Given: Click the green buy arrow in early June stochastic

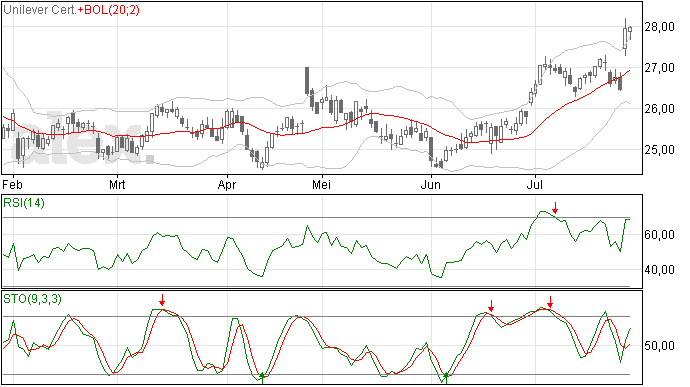Looking at the screenshot, I should tap(446, 378).
